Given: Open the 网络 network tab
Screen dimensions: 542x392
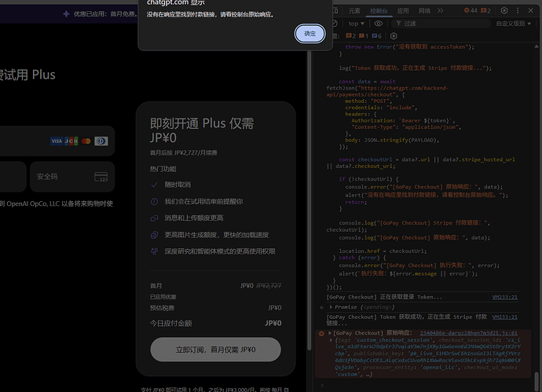Looking at the screenshot, I should (424, 11).
